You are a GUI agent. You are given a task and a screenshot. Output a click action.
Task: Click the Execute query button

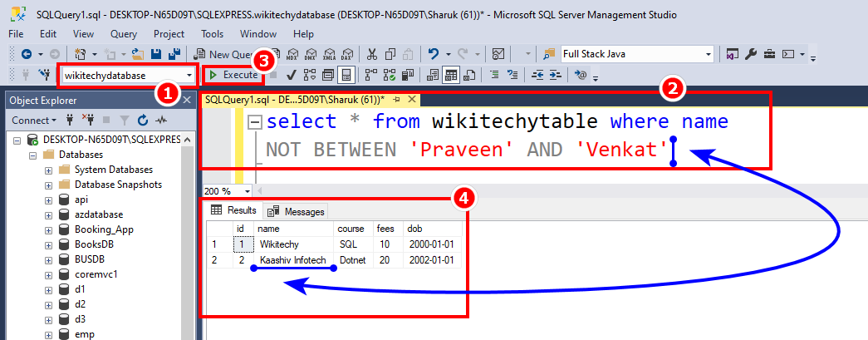point(234,75)
